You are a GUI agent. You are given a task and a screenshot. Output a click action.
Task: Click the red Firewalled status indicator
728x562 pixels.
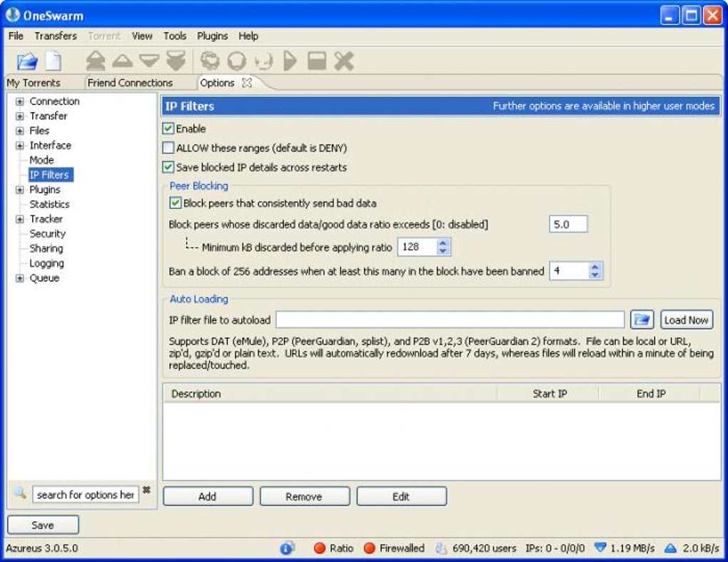pos(370,548)
